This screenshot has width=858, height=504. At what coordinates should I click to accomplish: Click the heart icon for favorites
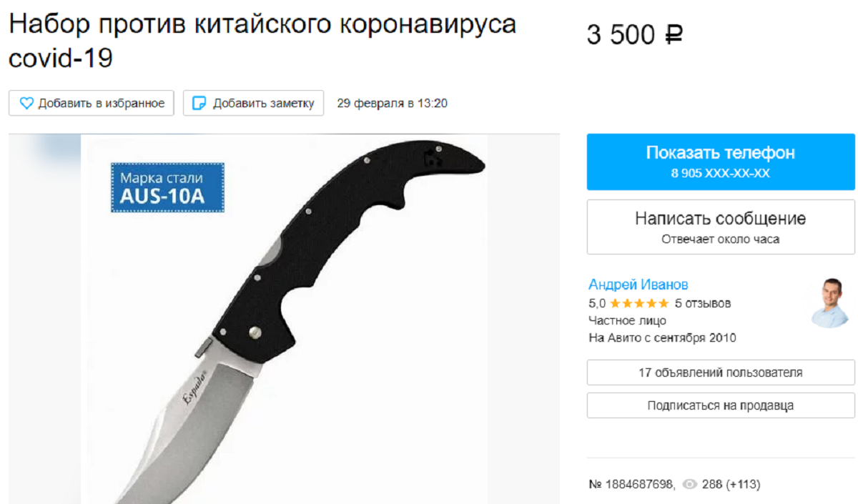coord(26,103)
